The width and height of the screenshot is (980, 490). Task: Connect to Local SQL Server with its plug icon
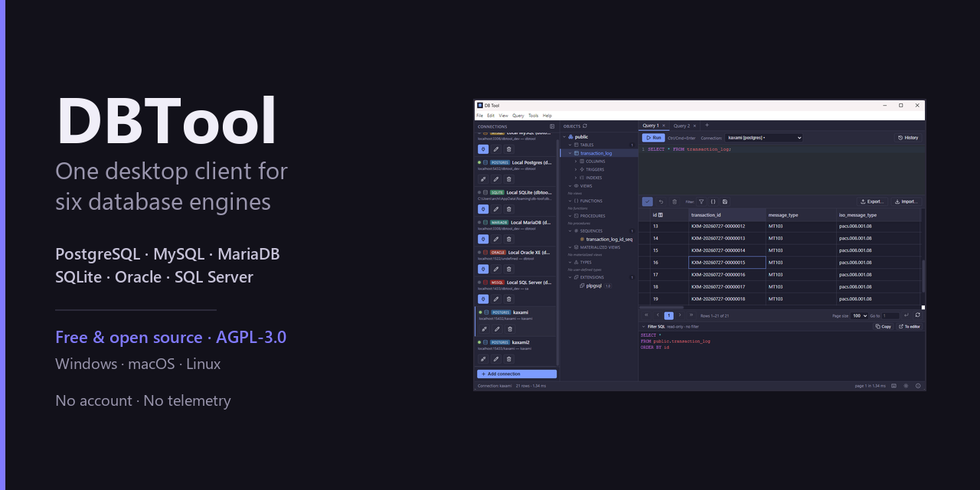tap(483, 299)
